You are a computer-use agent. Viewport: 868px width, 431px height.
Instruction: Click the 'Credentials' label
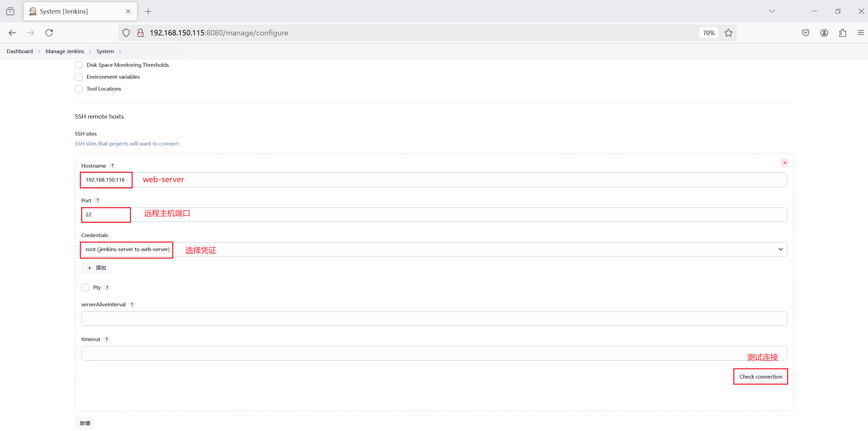point(94,235)
